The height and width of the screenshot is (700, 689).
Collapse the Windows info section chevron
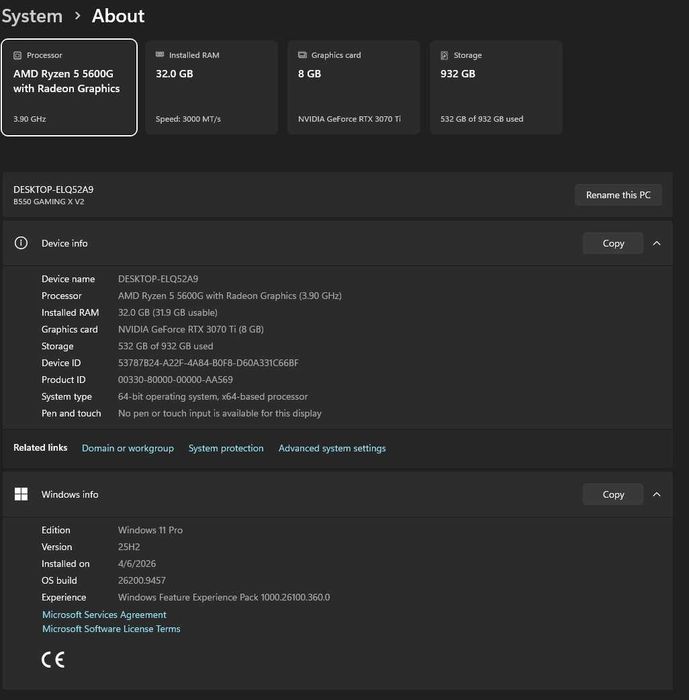pos(656,495)
